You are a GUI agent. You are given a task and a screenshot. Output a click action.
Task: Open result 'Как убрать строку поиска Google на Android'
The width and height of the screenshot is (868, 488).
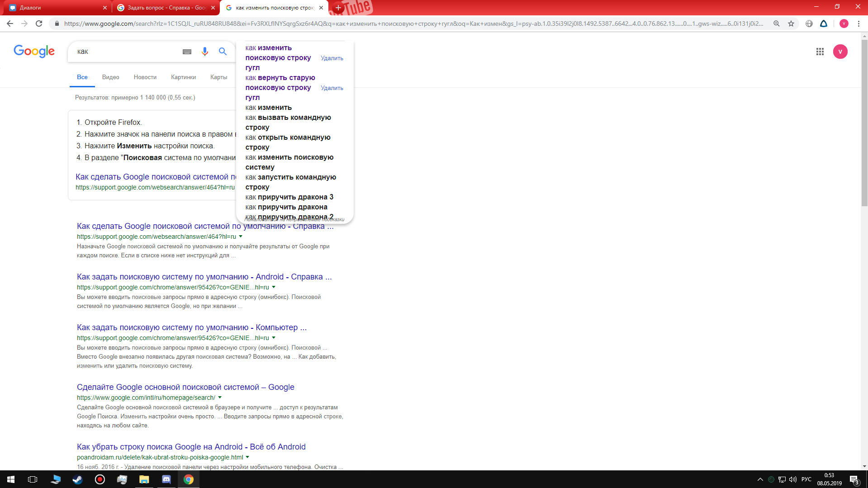(x=191, y=447)
